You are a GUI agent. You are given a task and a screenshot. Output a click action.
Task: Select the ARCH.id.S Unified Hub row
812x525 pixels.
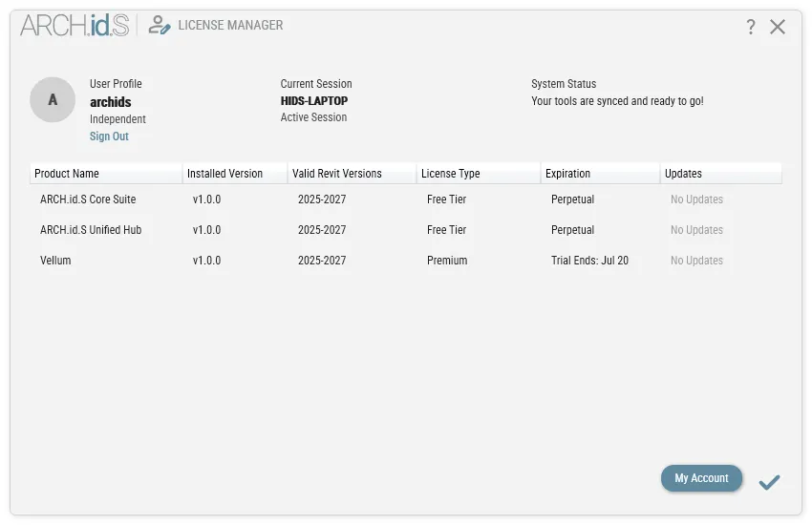[x=406, y=230]
